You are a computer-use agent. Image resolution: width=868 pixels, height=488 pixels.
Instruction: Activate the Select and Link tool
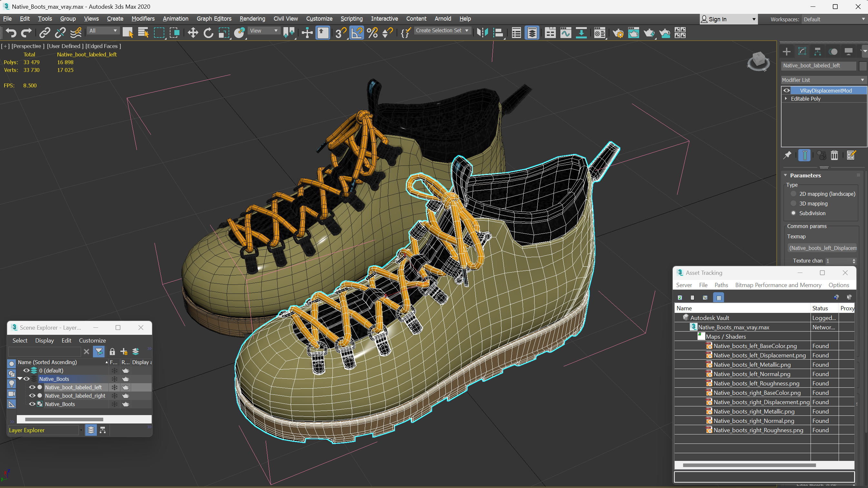[x=45, y=33]
